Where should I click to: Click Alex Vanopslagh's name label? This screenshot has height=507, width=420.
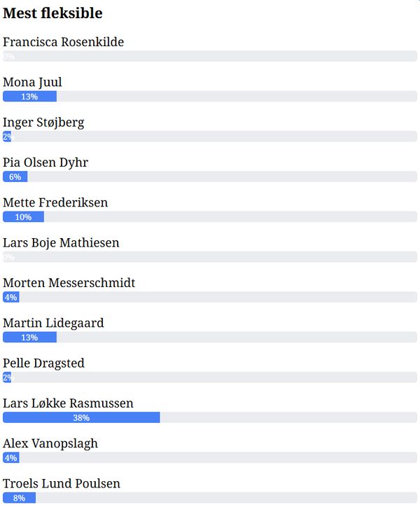click(50, 443)
